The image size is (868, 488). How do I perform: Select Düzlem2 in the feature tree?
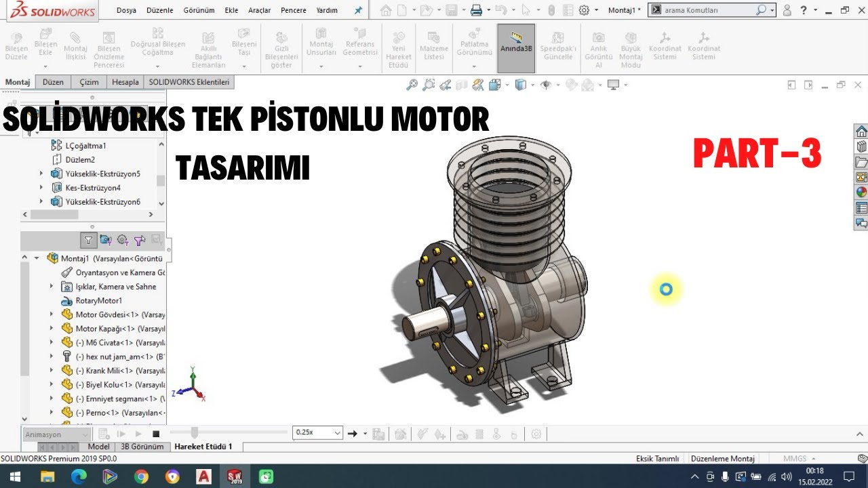[80, 159]
